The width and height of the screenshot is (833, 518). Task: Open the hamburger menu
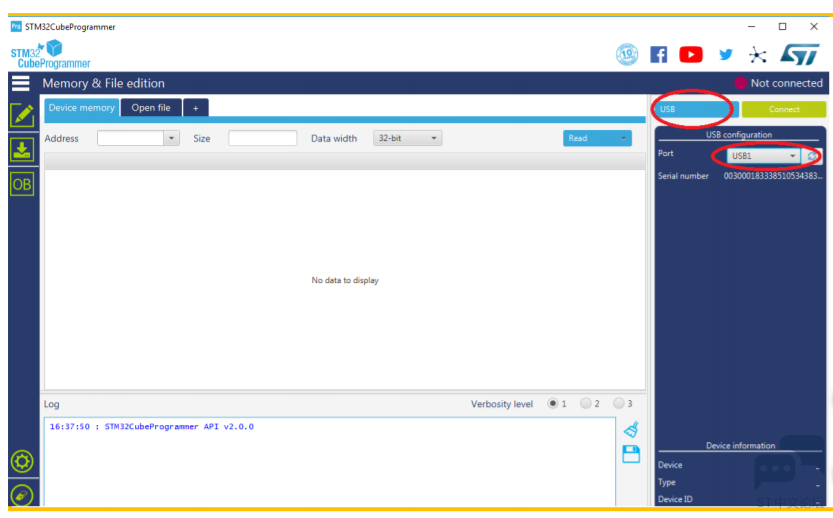point(21,83)
